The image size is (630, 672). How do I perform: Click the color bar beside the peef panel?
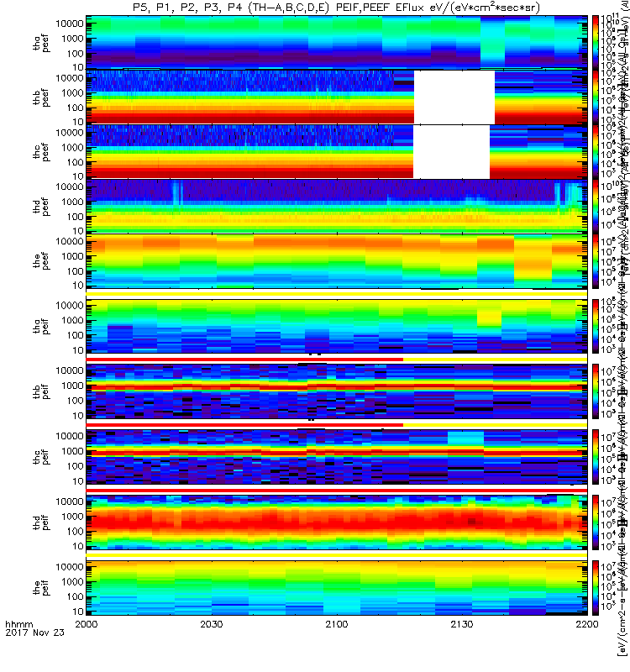(x=596, y=261)
